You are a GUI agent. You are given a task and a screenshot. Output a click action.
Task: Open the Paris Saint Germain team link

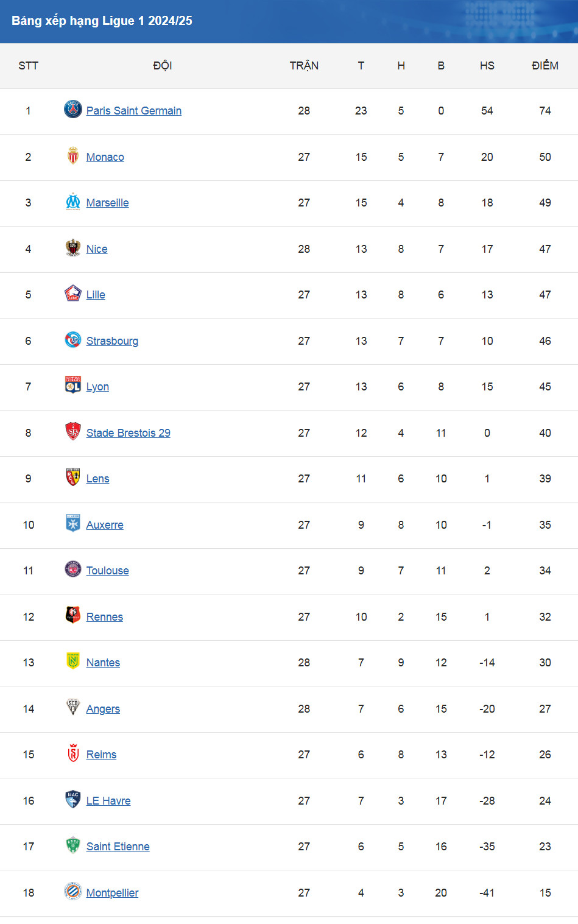[x=134, y=111]
